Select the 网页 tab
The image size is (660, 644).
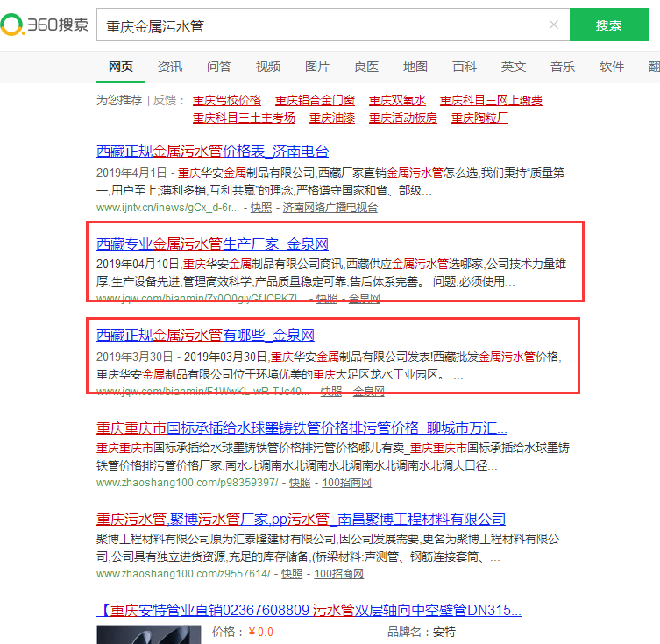tap(121, 67)
